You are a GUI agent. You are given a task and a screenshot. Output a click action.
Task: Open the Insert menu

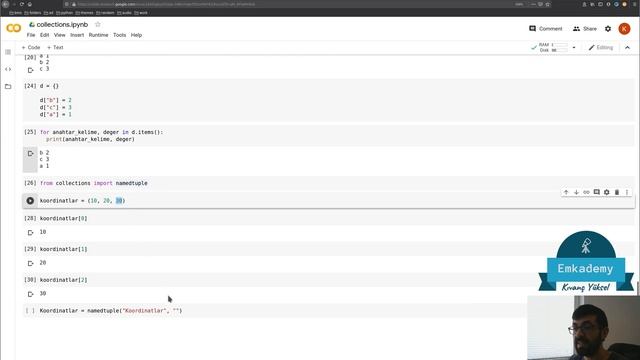[77, 35]
